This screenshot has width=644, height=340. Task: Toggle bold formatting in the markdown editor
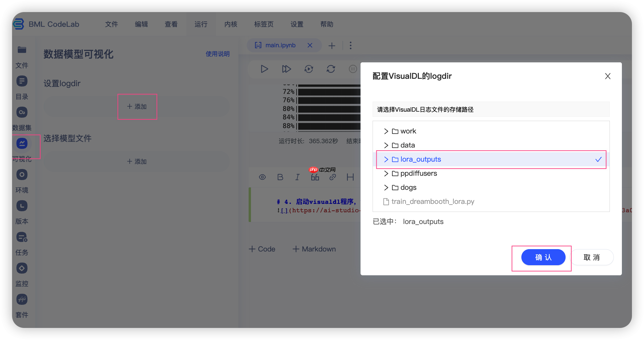coord(280,177)
